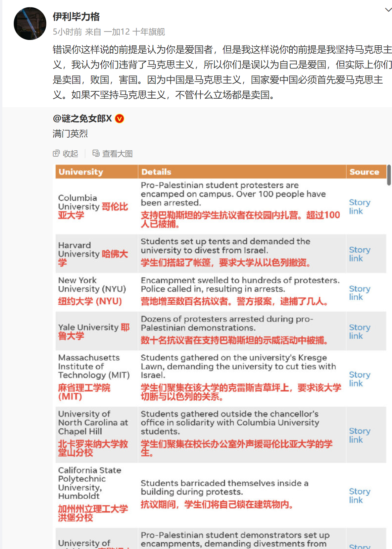
Task: Click the Source column header
Action: [366, 172]
